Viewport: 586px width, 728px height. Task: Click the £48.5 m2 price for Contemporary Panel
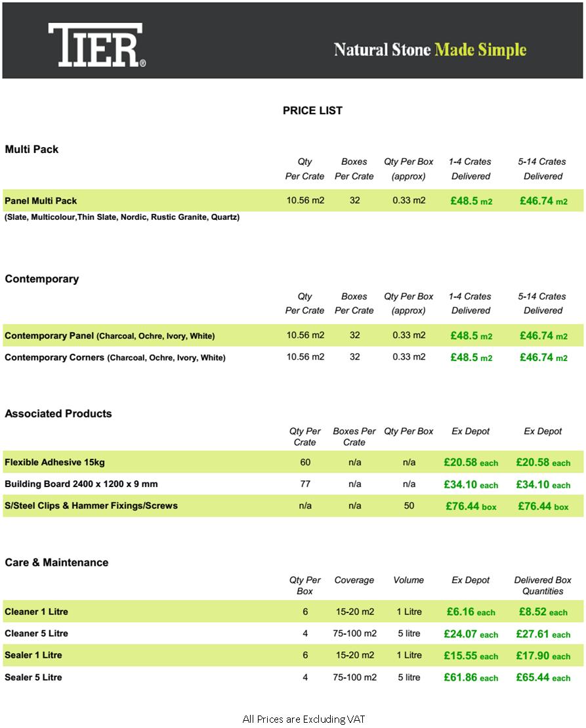pos(471,335)
